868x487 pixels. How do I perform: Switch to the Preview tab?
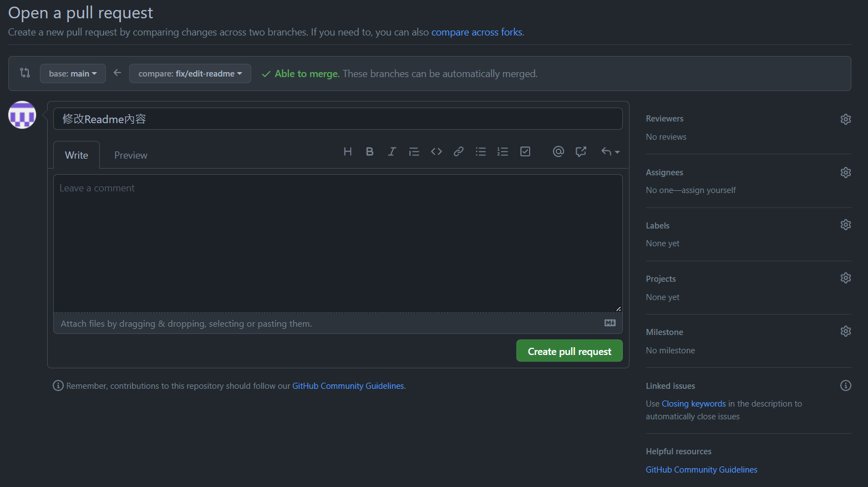tap(131, 155)
